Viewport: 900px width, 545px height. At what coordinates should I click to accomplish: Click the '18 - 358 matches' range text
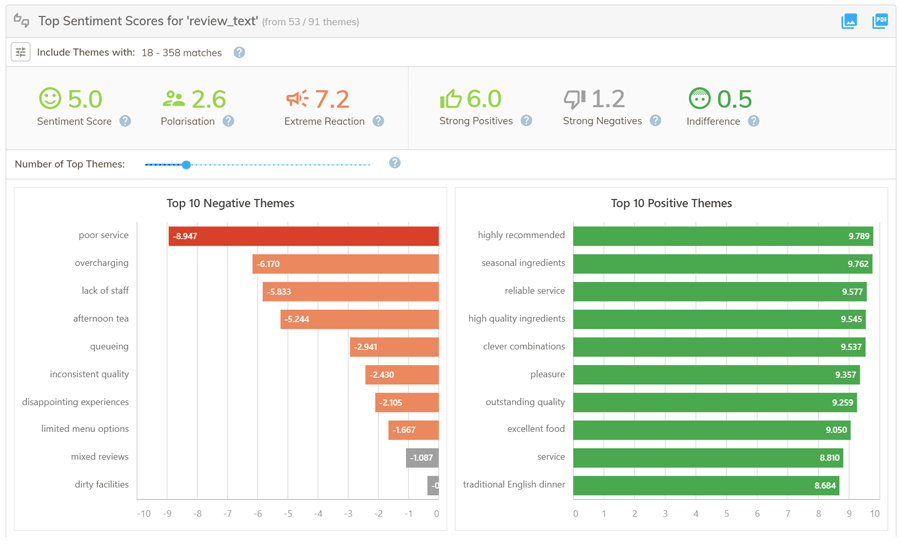(181, 52)
